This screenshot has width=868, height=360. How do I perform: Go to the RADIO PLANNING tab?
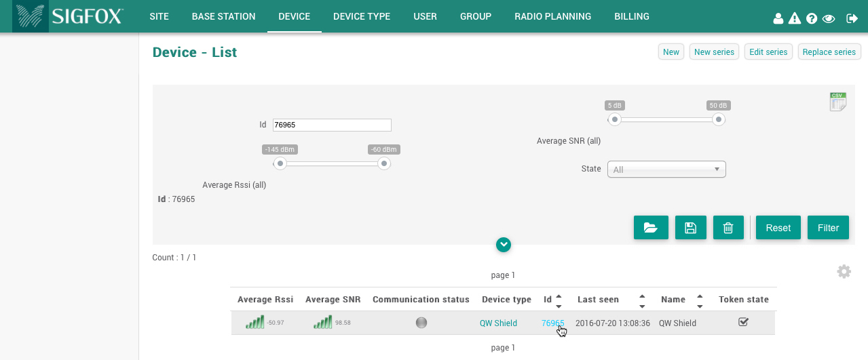pyautogui.click(x=552, y=16)
